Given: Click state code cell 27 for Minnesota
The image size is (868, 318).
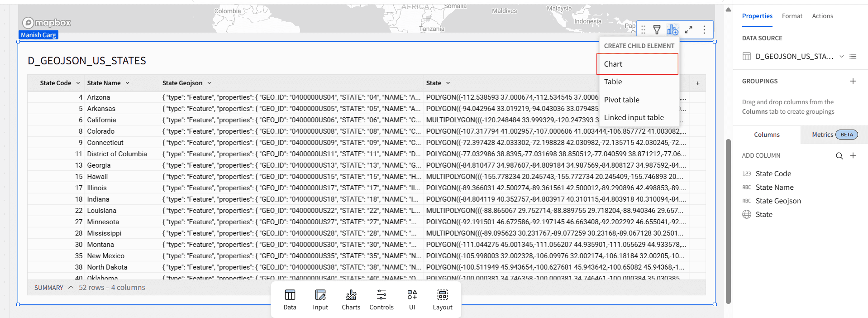Looking at the screenshot, I should point(56,222).
